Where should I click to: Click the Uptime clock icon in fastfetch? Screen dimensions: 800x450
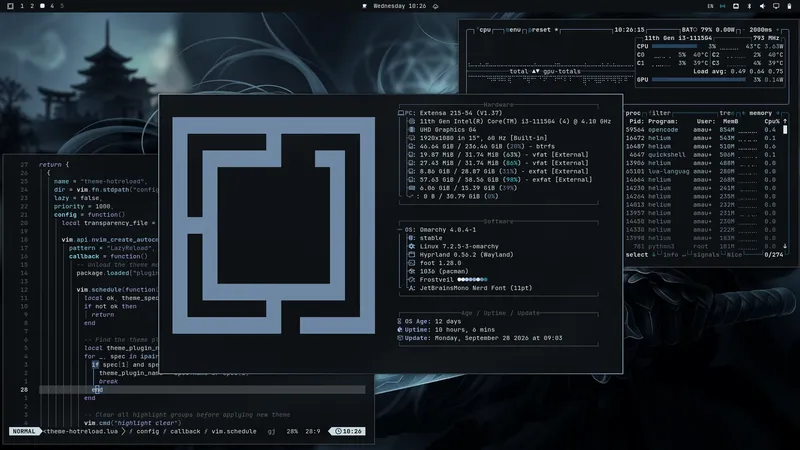coord(399,330)
